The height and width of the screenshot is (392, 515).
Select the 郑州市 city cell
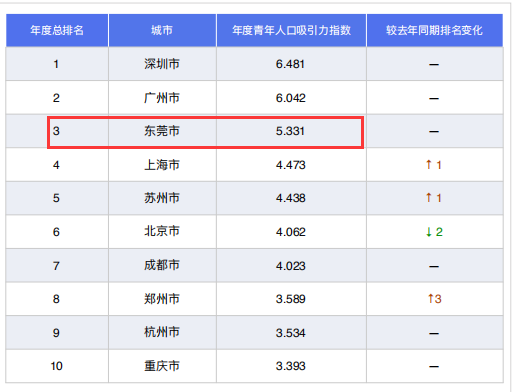[162, 299]
